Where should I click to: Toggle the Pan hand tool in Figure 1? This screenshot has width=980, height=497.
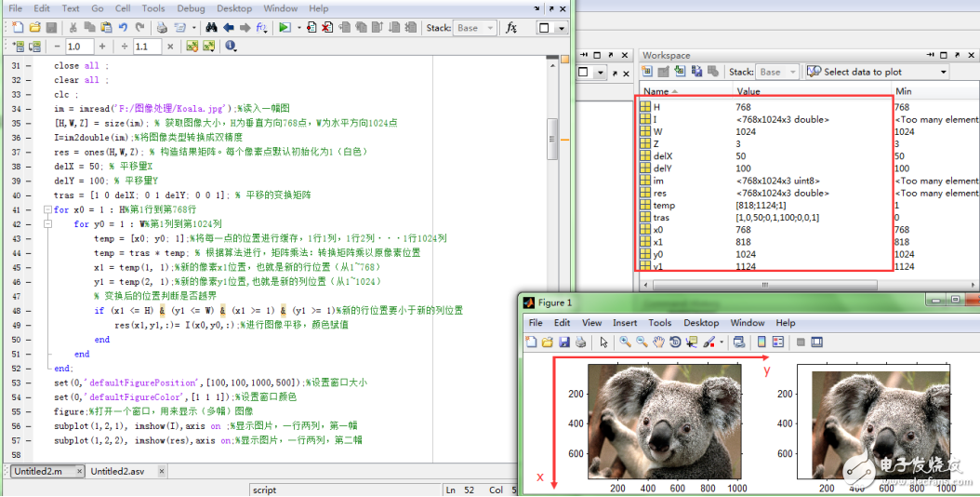tap(658, 343)
